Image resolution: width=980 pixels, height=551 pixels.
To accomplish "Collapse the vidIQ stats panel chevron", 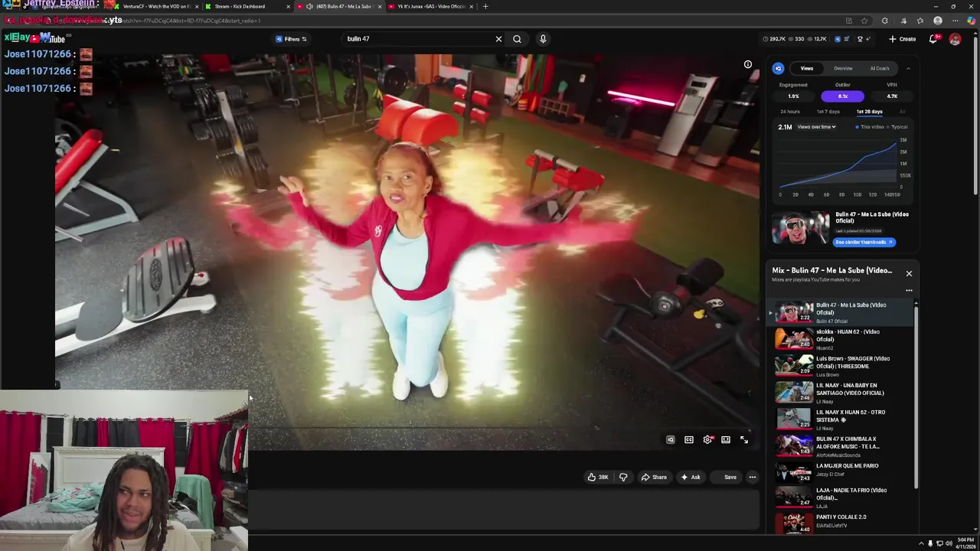I will click(x=908, y=68).
